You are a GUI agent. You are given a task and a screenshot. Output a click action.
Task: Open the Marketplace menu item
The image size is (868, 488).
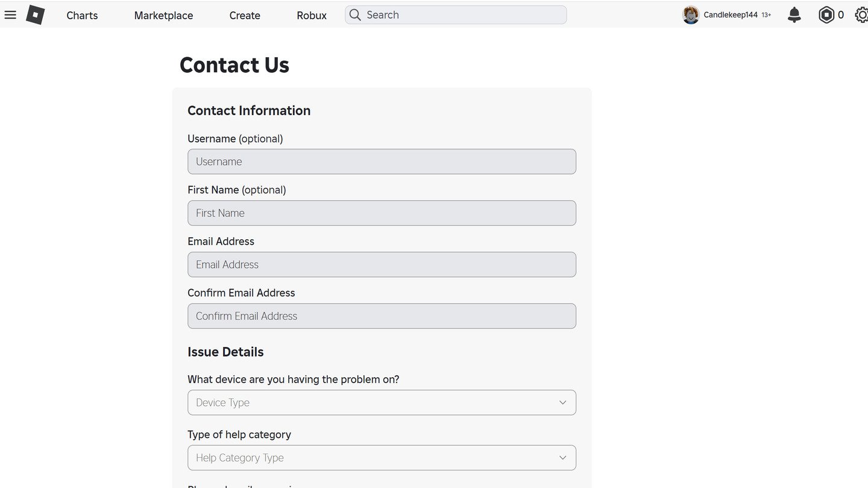[163, 15]
